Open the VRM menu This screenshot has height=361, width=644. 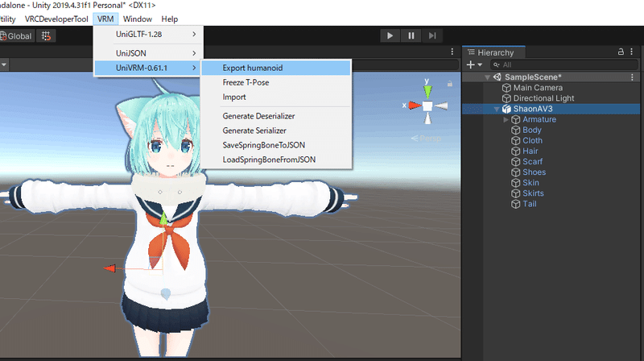tap(105, 19)
